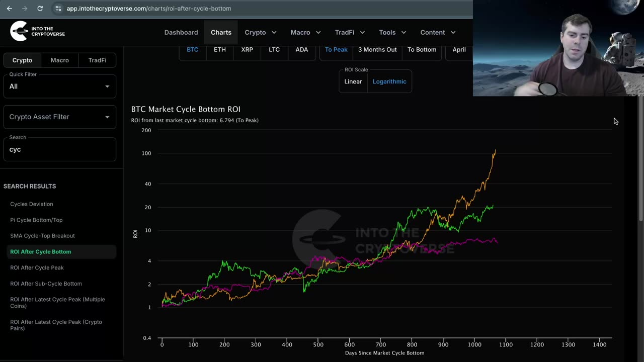Open the Content dropdown menu
644x362 pixels.
[x=438, y=32]
